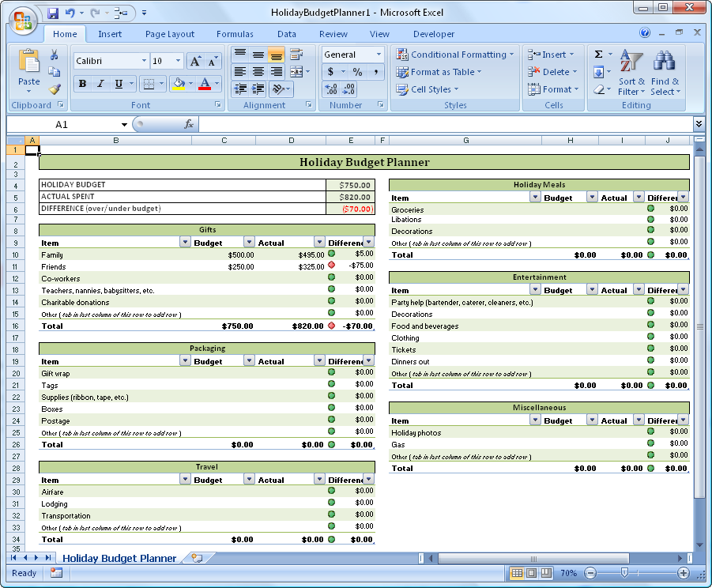Screen dimensions: 712x588
Task: Undo the last action
Action: click(x=70, y=13)
